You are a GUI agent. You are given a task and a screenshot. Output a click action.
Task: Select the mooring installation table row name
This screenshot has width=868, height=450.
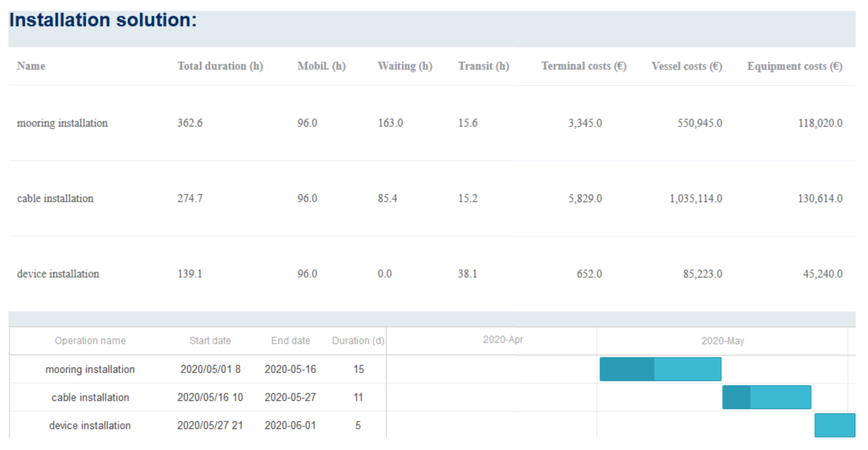click(62, 123)
